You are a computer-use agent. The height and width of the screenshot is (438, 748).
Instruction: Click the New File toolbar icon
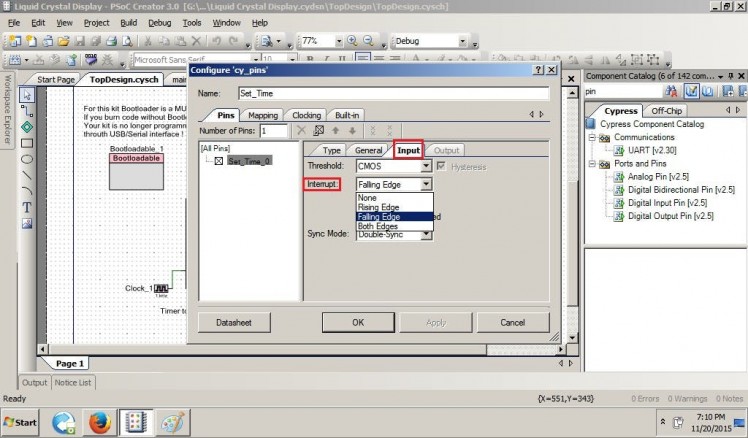pyautogui.click(x=31, y=41)
